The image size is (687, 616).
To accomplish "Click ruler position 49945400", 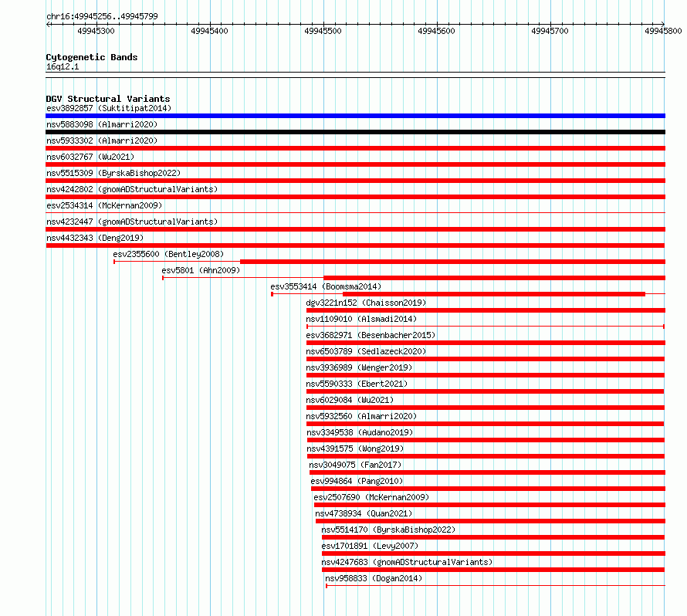I will 209,31.
